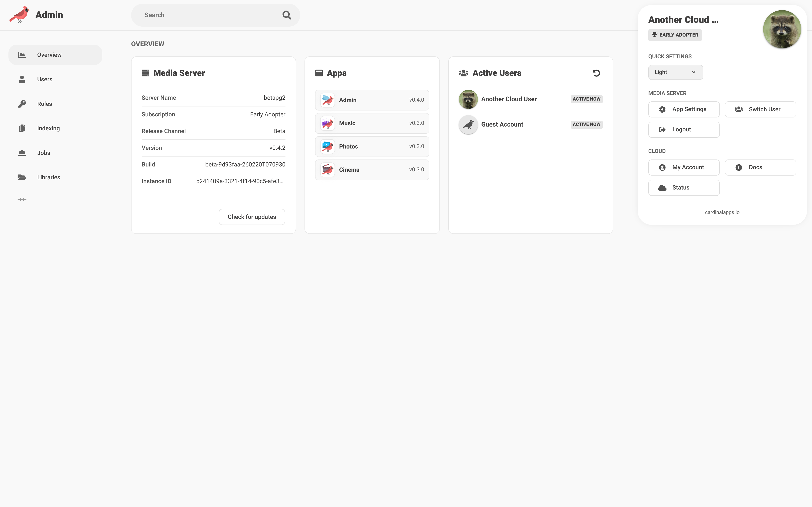Go to the Users section
This screenshot has width=812, height=507.
[x=45, y=79]
